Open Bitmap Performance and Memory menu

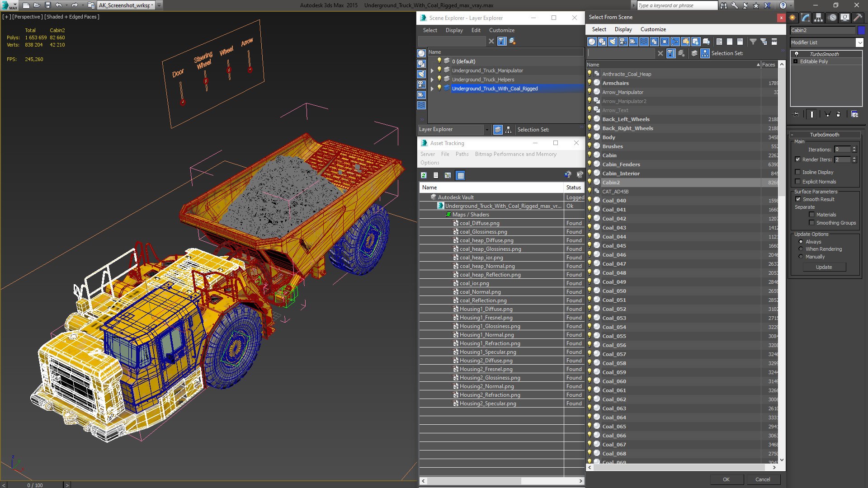pos(515,154)
